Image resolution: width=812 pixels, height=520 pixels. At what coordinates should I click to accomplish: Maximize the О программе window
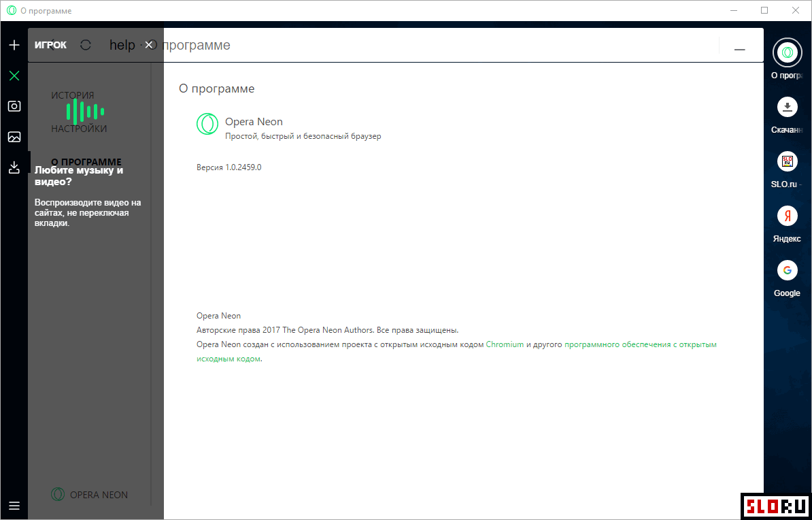tap(764, 10)
